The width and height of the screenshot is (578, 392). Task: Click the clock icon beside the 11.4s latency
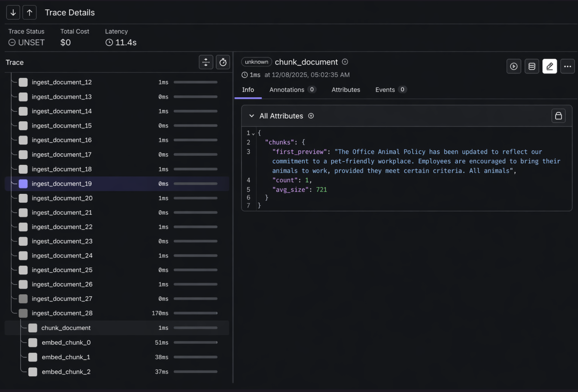point(109,42)
